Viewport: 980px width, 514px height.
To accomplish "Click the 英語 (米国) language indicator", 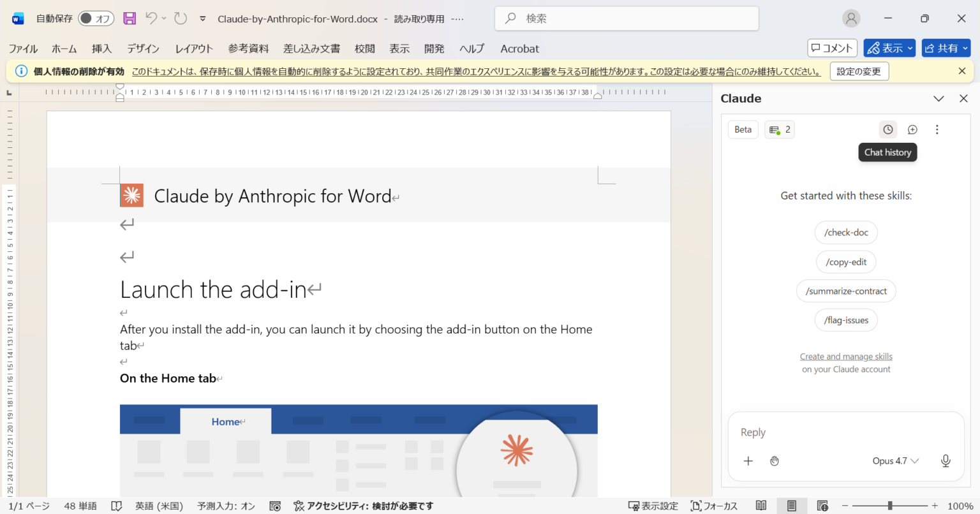I will (x=159, y=506).
